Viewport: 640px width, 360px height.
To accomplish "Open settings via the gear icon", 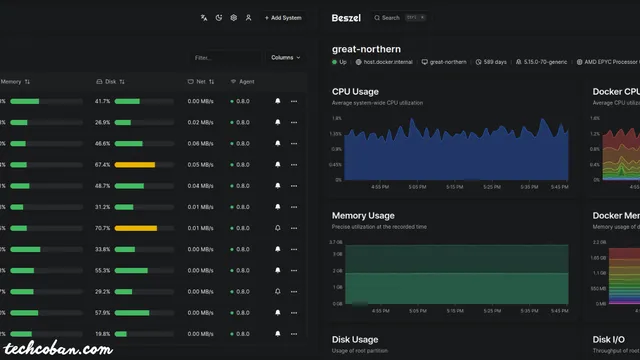I will click(233, 18).
